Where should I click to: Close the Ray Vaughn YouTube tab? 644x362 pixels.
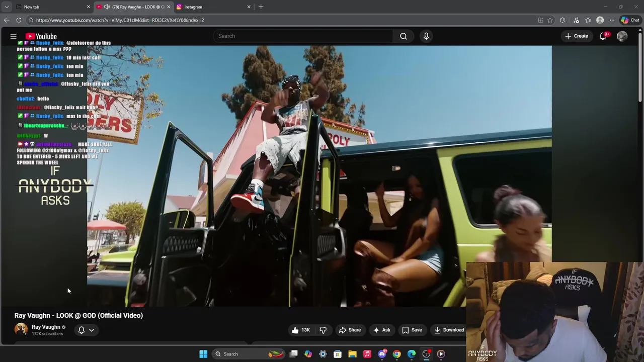pyautogui.click(x=169, y=7)
